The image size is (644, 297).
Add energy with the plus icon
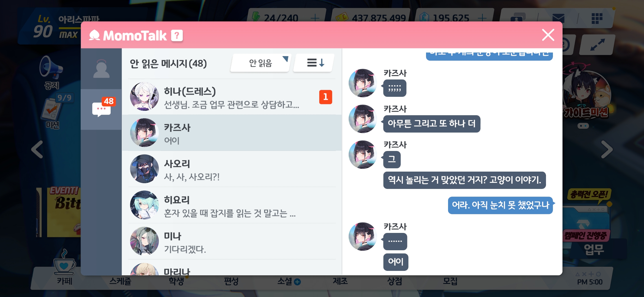[x=315, y=18]
